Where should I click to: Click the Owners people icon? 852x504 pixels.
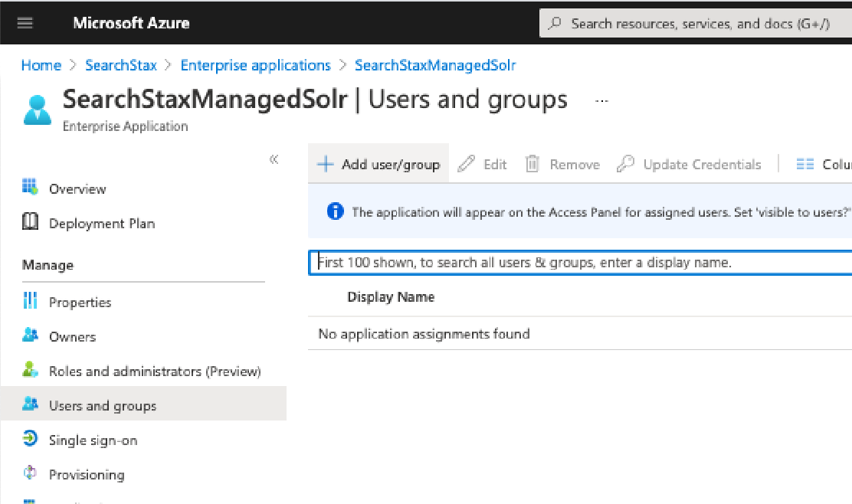(30, 335)
